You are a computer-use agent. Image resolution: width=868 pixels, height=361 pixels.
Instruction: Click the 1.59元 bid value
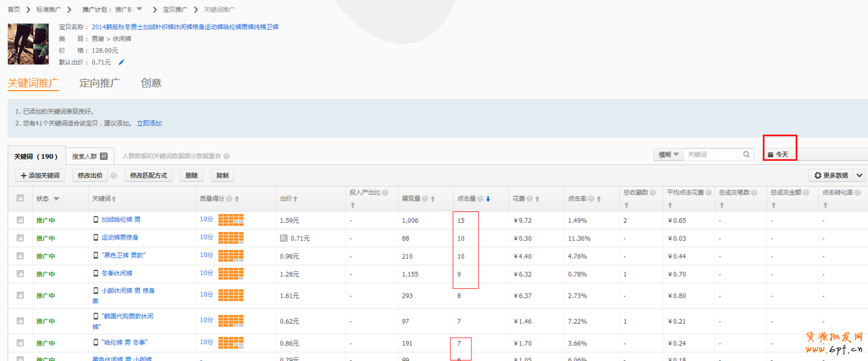(x=290, y=221)
